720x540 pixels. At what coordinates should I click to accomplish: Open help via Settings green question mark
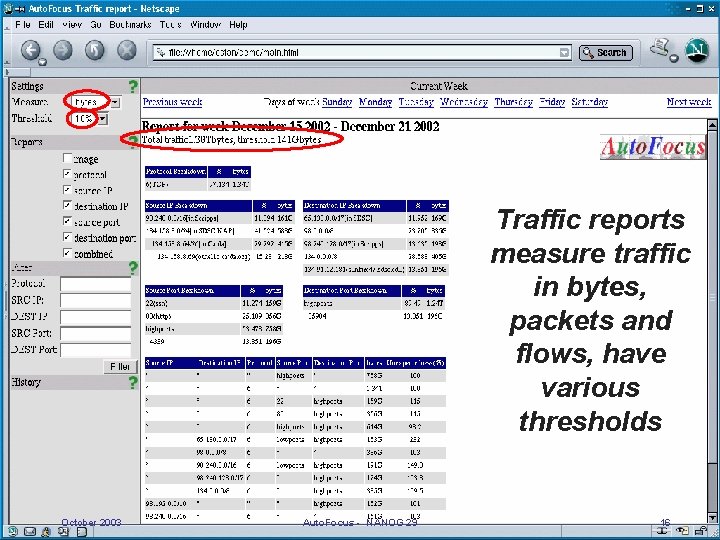pyautogui.click(x=133, y=86)
